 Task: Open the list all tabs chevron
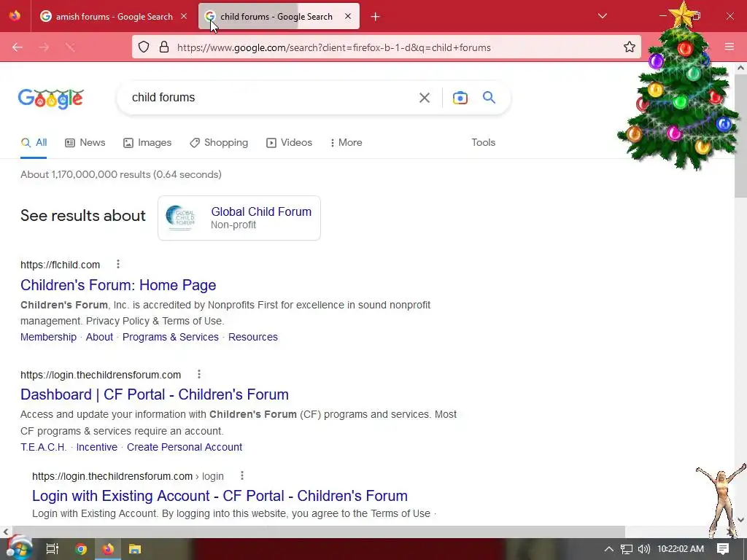point(602,16)
